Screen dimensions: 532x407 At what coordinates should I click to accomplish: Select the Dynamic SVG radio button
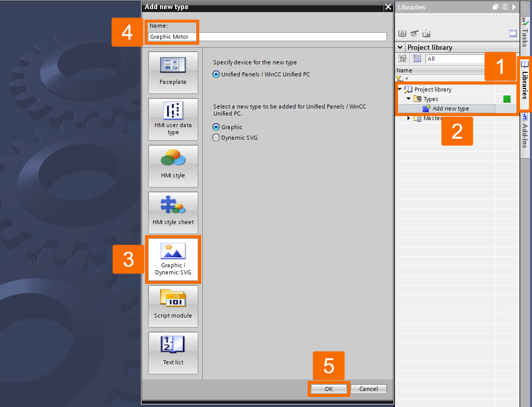click(x=216, y=137)
